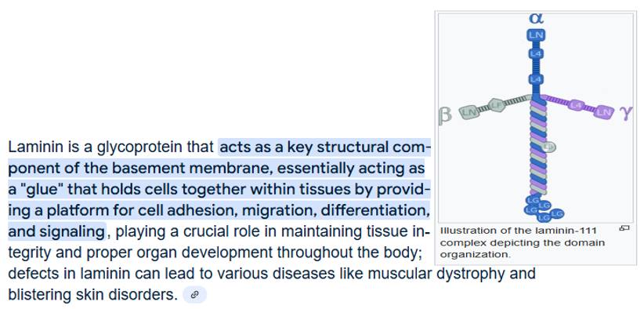Click the purple γ symbol on the diagram's right
644x309 pixels.
tap(626, 112)
